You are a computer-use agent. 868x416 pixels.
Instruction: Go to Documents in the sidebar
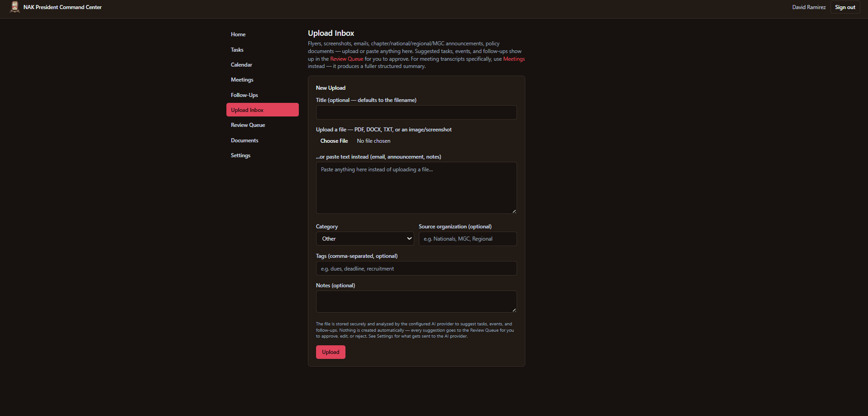(x=262, y=140)
